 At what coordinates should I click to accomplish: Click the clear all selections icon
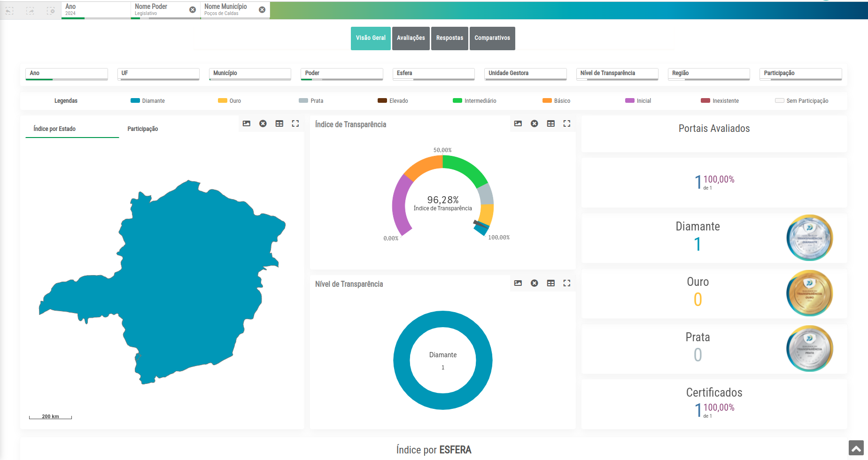point(51,10)
